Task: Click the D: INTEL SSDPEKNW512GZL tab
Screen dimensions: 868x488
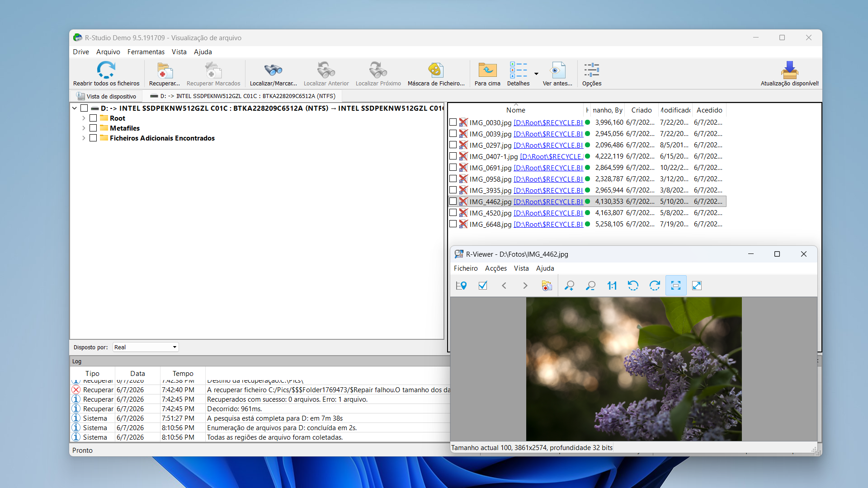Action: point(243,96)
